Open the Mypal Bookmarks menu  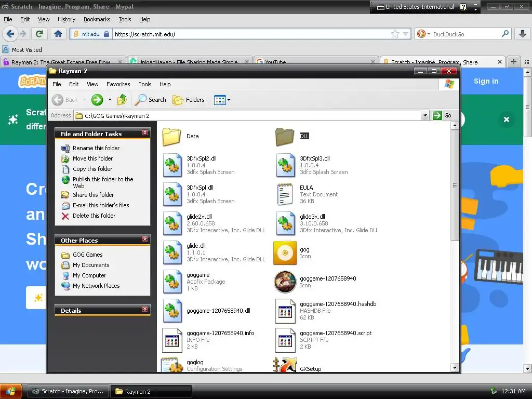pyautogui.click(x=97, y=19)
